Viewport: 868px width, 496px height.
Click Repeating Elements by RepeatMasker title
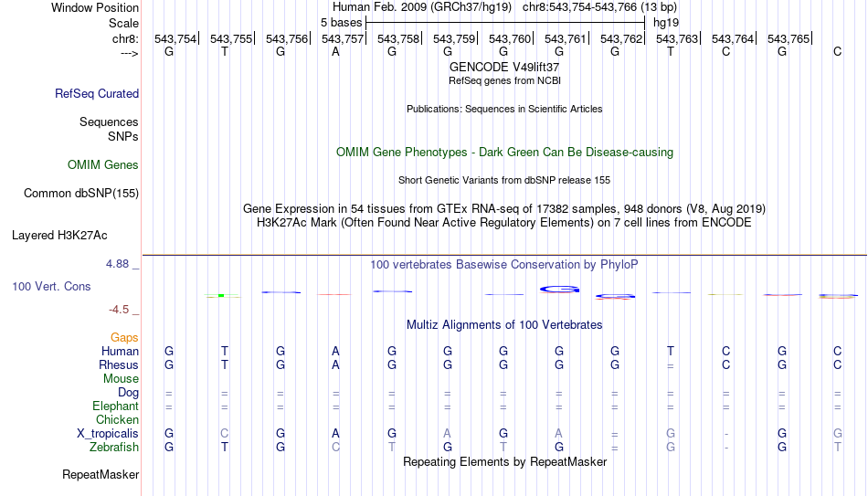(x=504, y=461)
